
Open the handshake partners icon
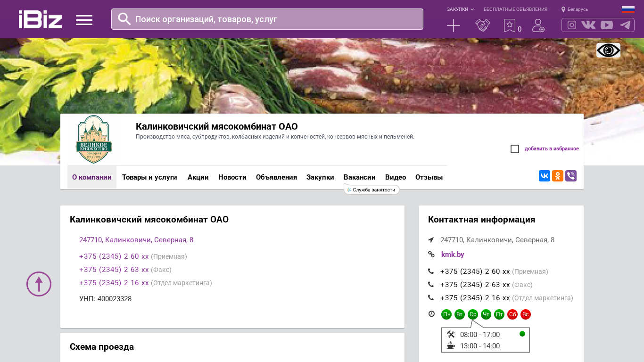[483, 25]
